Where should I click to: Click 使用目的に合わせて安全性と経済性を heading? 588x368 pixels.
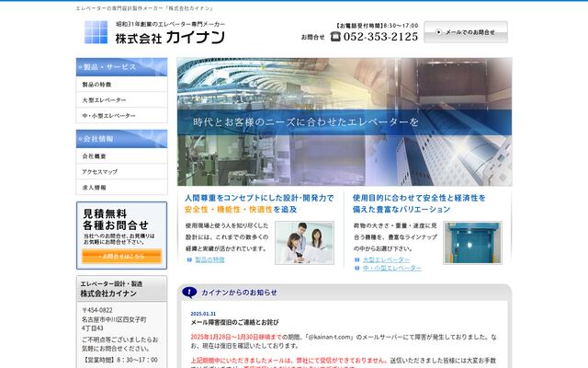click(419, 198)
